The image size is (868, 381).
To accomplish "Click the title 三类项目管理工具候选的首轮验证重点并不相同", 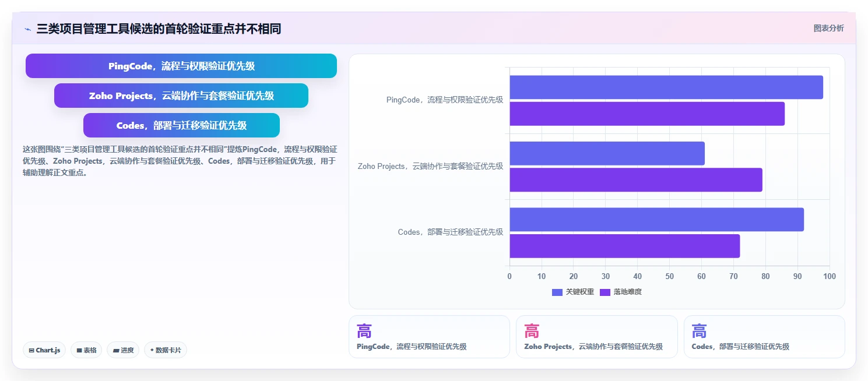I will point(159,29).
